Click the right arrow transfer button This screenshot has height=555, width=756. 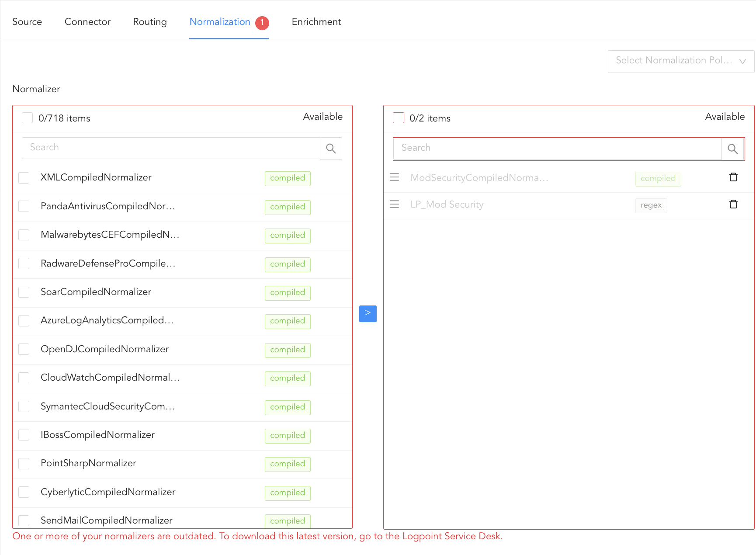pos(368,313)
